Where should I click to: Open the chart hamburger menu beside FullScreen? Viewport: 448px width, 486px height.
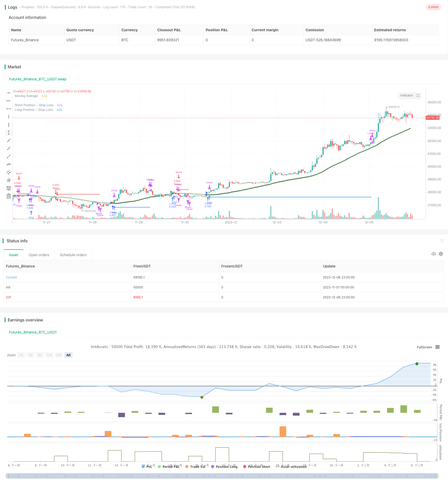[438, 347]
